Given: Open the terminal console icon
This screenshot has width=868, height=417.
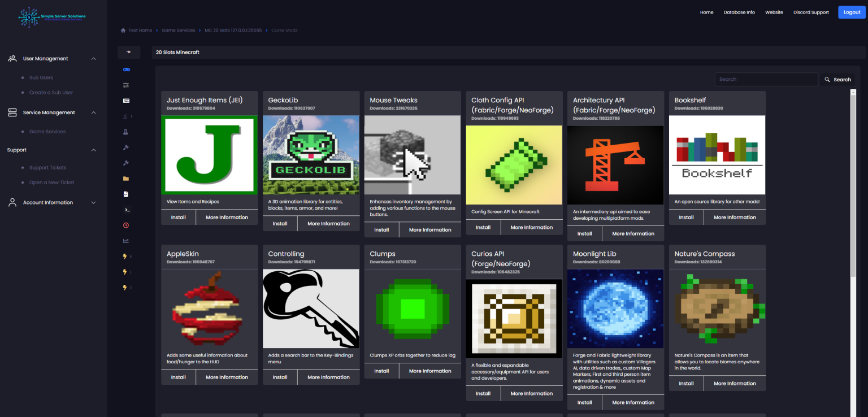Looking at the screenshot, I should pos(126,210).
